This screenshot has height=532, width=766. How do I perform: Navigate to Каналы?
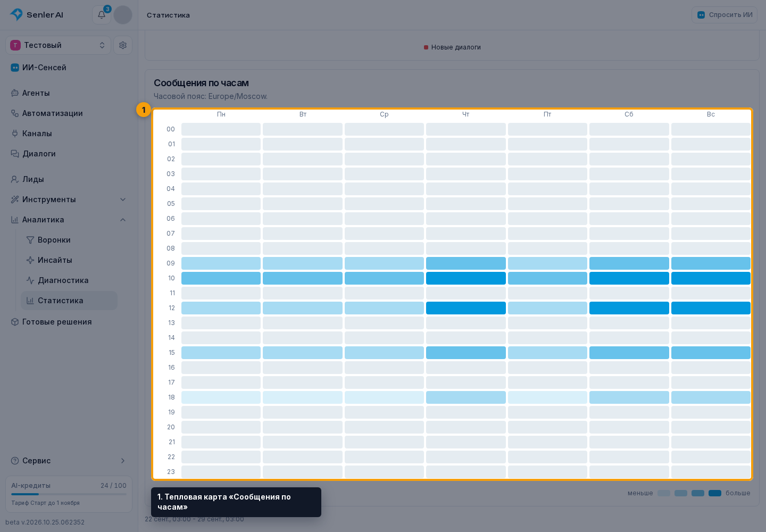coord(69,134)
